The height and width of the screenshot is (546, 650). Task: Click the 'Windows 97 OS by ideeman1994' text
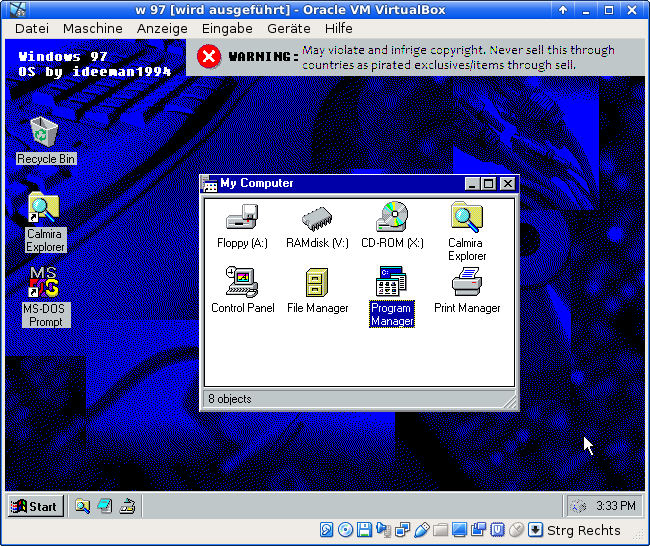pyautogui.click(x=95, y=64)
